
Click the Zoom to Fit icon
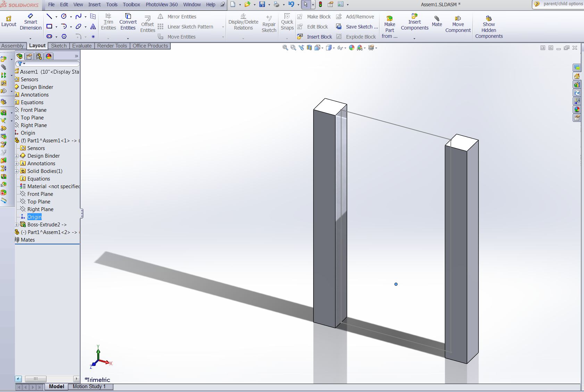tap(285, 48)
